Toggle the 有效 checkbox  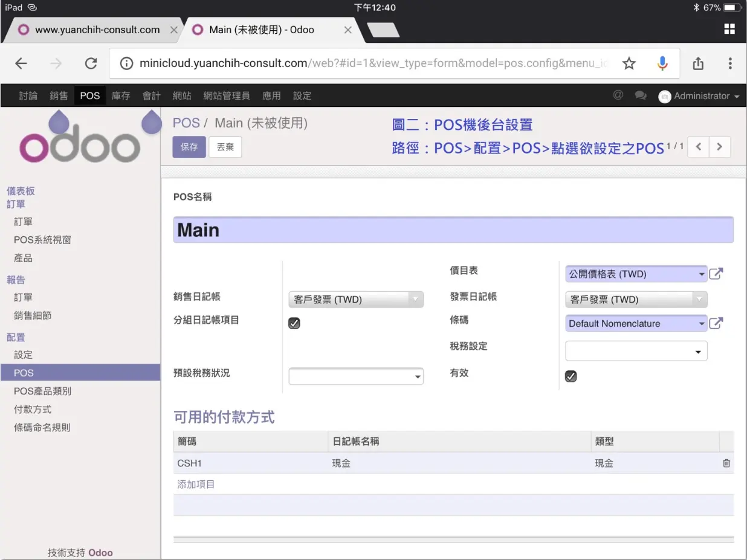click(x=571, y=376)
